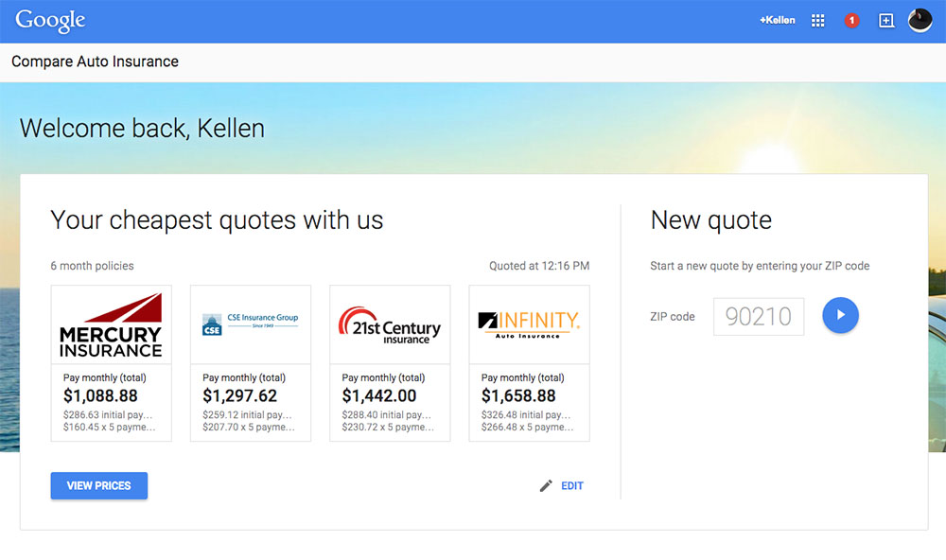946x560 pixels.
Task: Click "Your cheapest quotes with us" heading
Action: click(217, 220)
